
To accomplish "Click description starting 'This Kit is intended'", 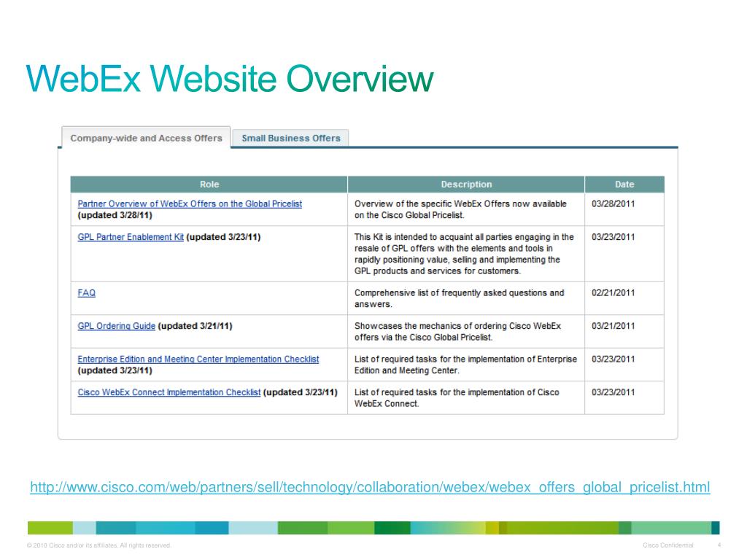I will pos(464,254).
